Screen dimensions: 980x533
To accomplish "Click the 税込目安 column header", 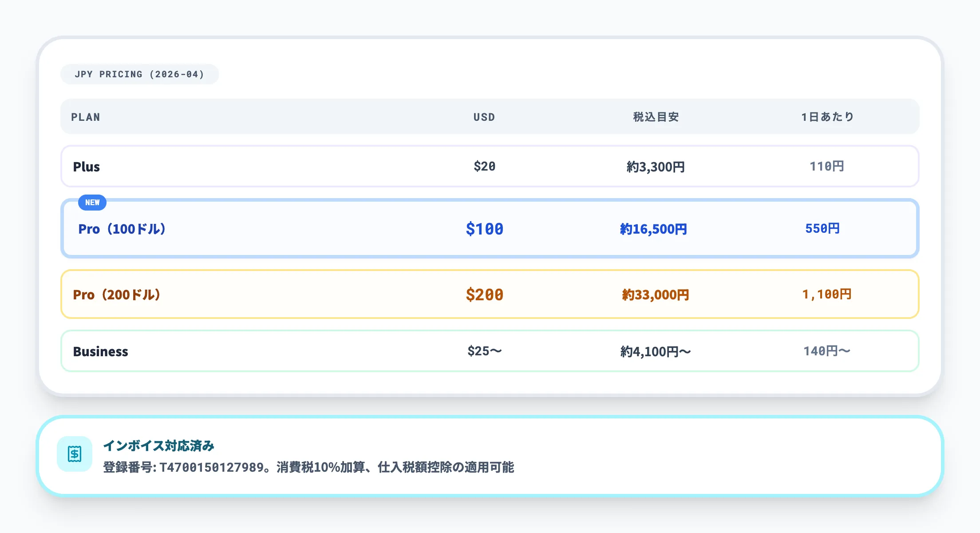I will [656, 117].
